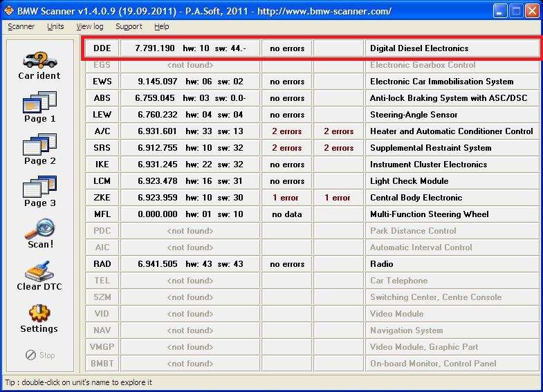This screenshot has height=392, width=543.
Task: Click 'Anti-lock Braking System with ASC/DSC'
Action: [x=448, y=98]
